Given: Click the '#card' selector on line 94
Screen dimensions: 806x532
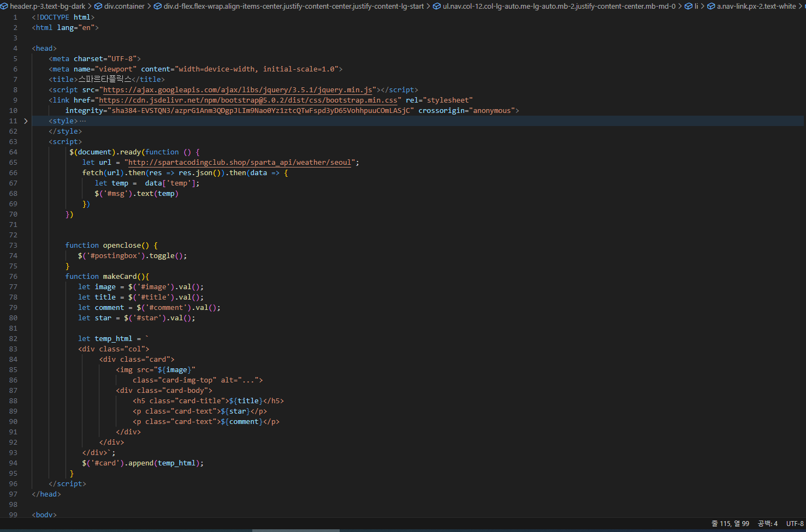Looking at the screenshot, I should 105,463.
